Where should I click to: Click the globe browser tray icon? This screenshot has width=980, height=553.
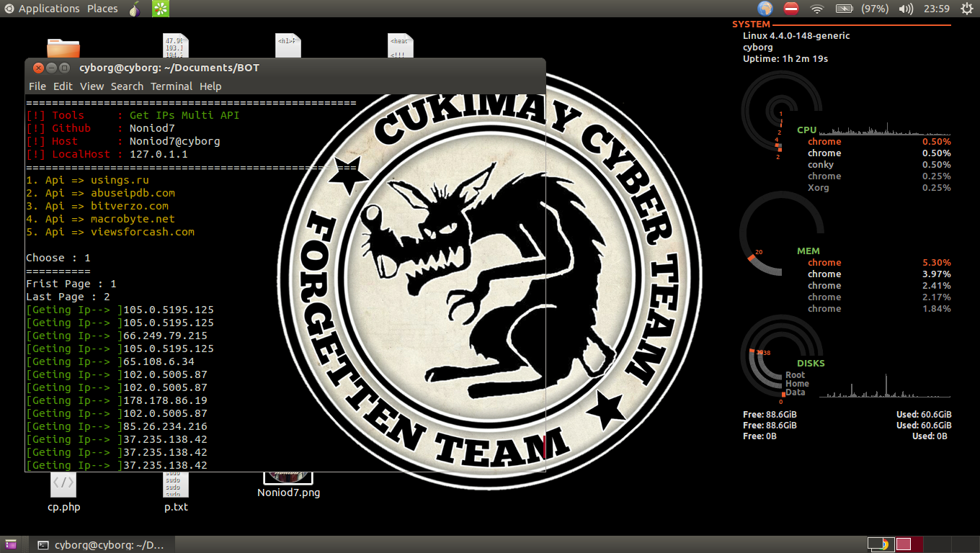click(x=765, y=9)
